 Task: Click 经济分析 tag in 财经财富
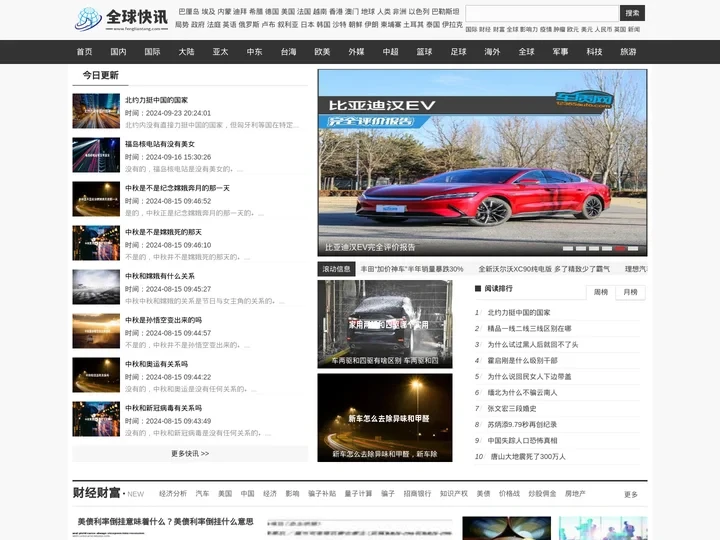[173, 494]
